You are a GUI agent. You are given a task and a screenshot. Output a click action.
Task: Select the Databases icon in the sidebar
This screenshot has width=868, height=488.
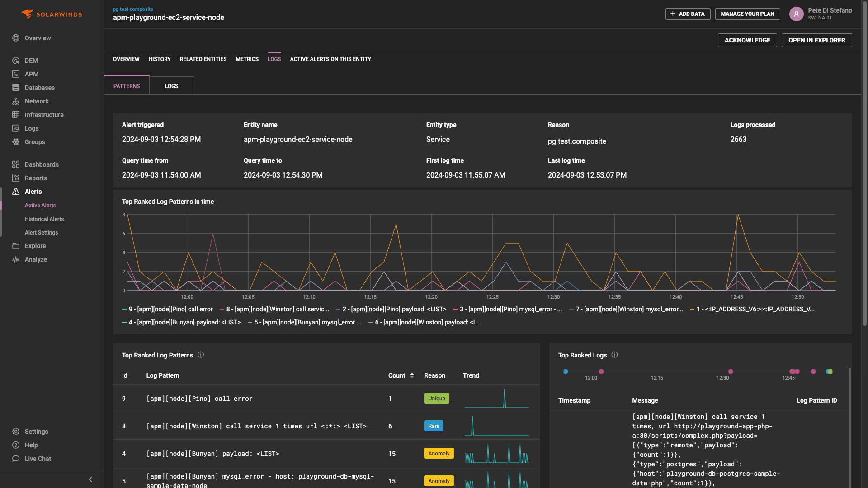pos(16,88)
